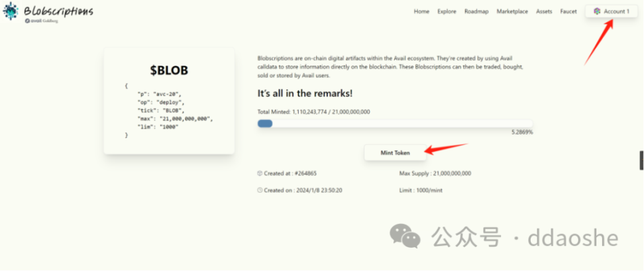644x271 pixels.
Task: Click the clock icon beside Created on
Action: pyautogui.click(x=260, y=190)
